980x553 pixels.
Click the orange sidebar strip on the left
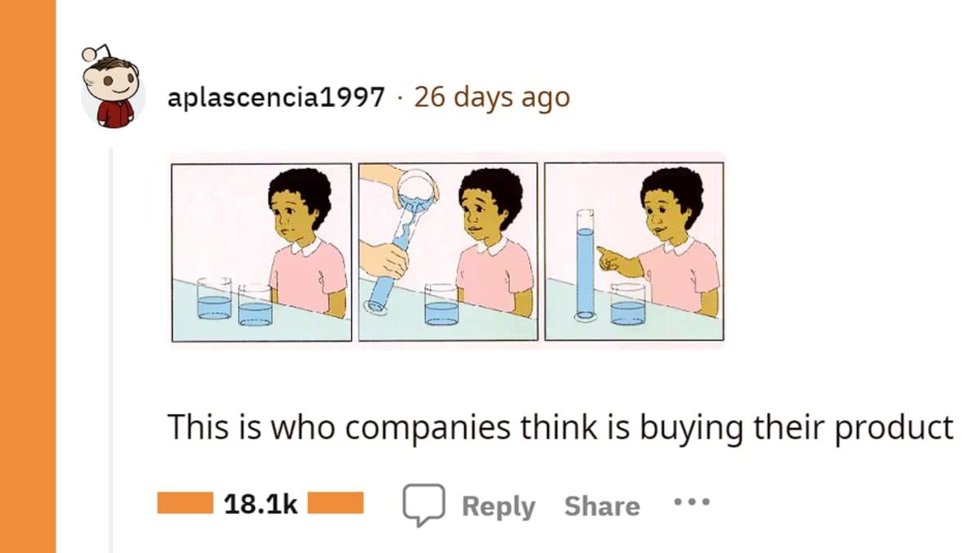28,276
